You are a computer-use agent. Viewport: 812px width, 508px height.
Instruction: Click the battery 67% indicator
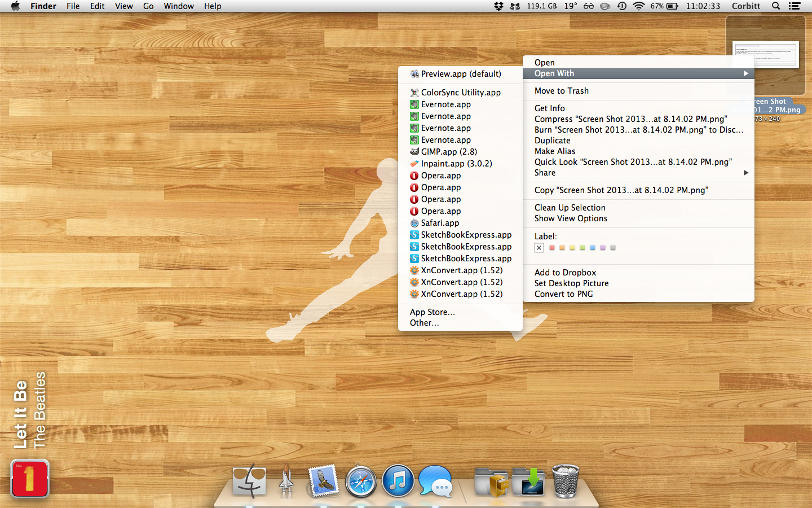[664, 6]
